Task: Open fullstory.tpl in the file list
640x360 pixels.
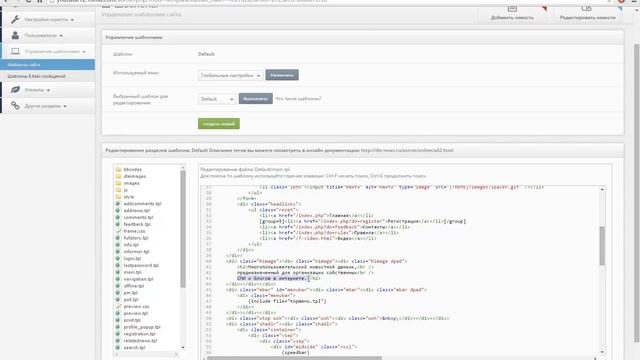Action: (136, 238)
